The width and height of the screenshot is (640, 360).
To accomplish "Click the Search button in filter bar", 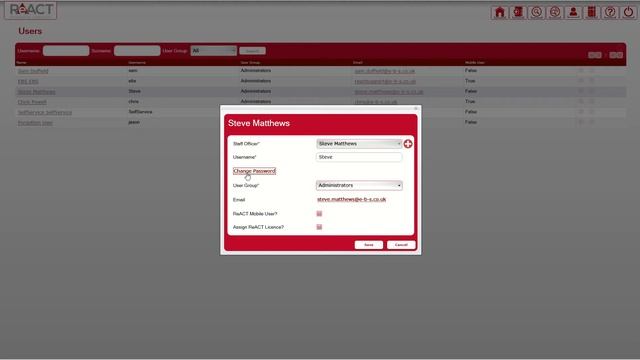I will (252, 51).
